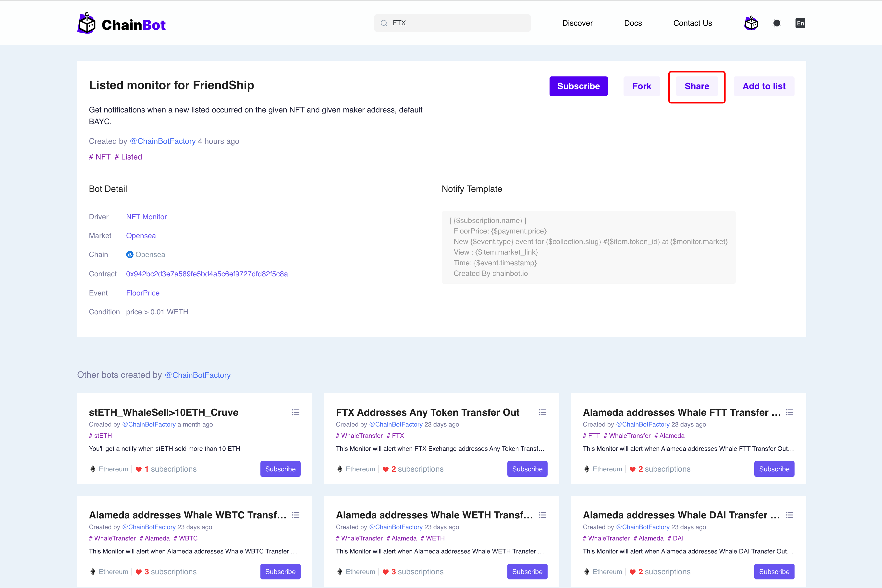Open list menu on Alameda WETH card
882x588 pixels.
[x=542, y=515]
